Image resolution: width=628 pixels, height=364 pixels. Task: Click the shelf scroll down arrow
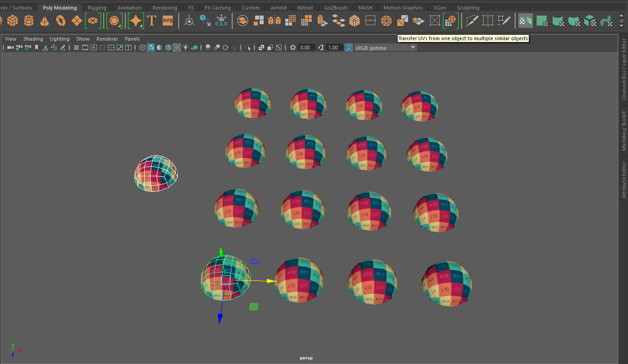tap(621, 26)
